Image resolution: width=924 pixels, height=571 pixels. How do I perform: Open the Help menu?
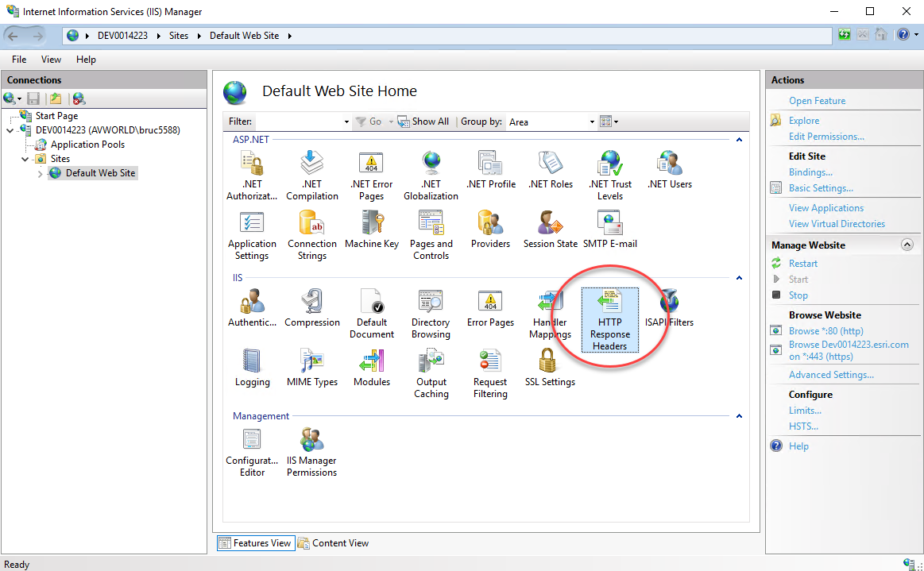pyautogui.click(x=86, y=60)
